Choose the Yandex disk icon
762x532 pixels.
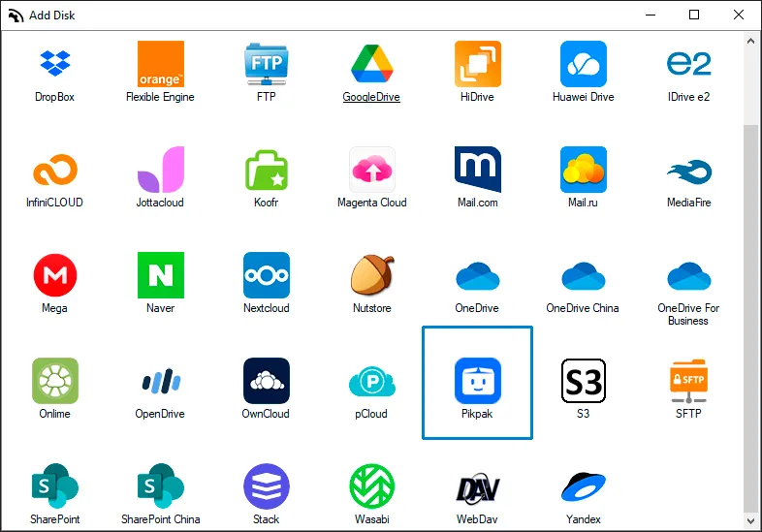[584, 487]
